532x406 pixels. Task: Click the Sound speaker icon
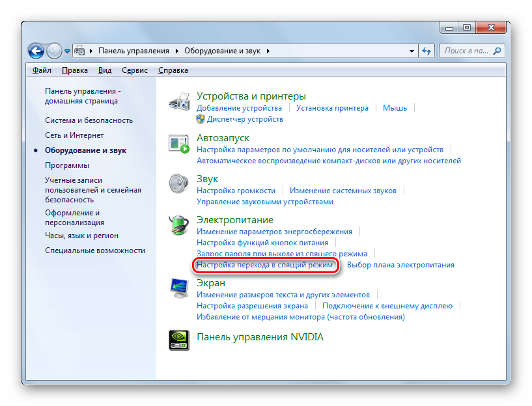pos(179,183)
